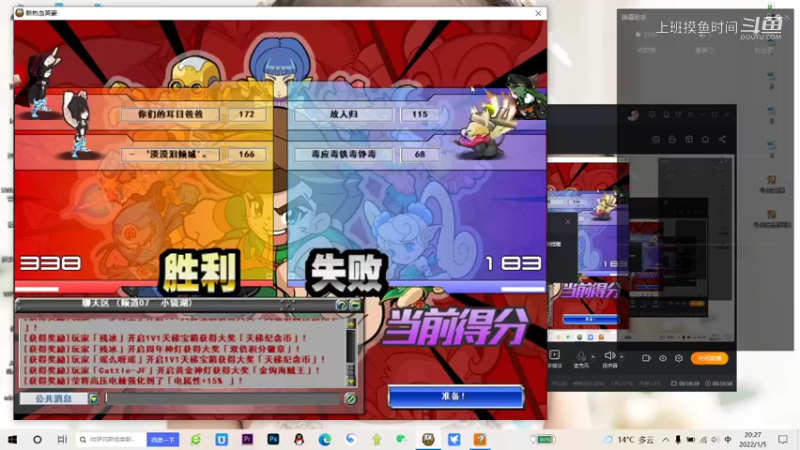Click the enemy score value 115
Viewport: 800px width, 450px height.
pyautogui.click(x=419, y=114)
